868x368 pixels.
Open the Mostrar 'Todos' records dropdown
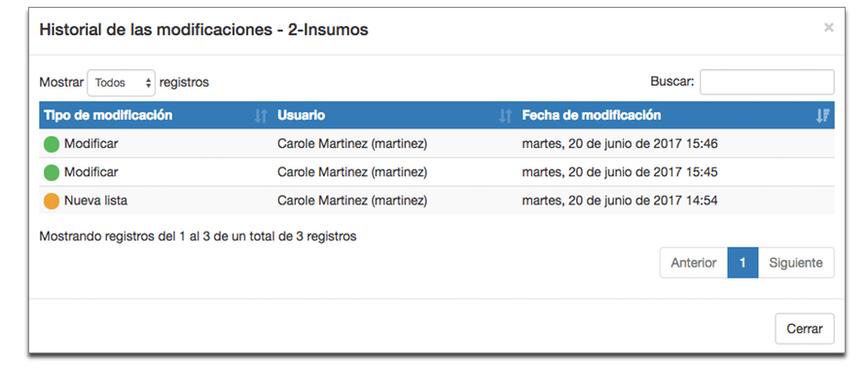(x=122, y=83)
